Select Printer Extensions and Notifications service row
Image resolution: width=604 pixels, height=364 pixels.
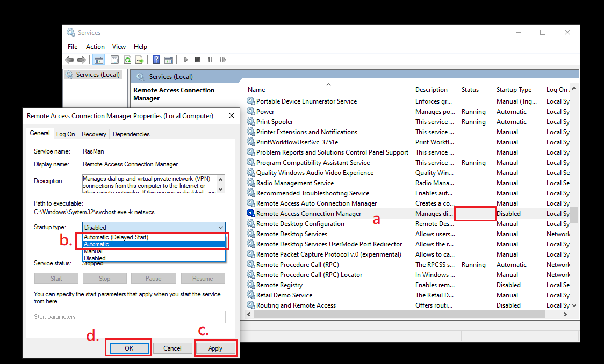(x=407, y=132)
